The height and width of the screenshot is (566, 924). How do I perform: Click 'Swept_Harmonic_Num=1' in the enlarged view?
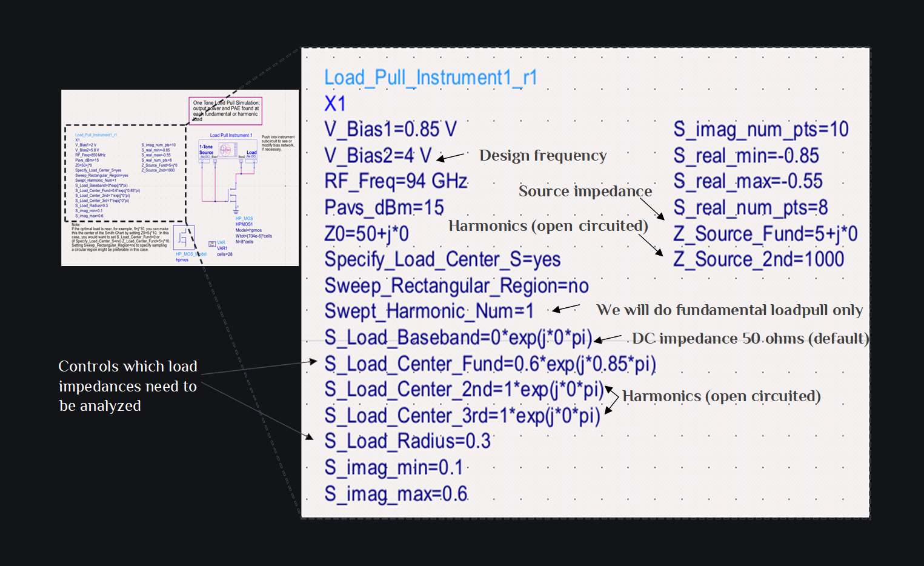(429, 311)
